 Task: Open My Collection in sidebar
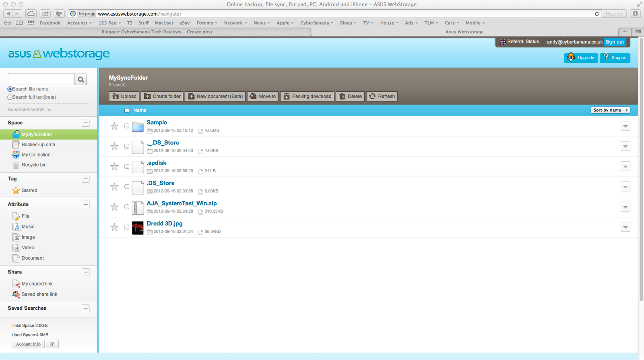[36, 154]
